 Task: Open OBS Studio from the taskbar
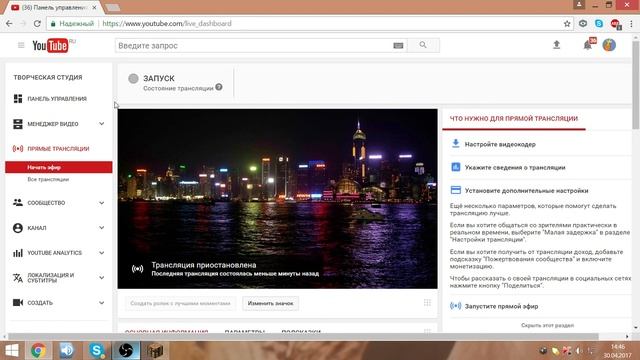126,350
